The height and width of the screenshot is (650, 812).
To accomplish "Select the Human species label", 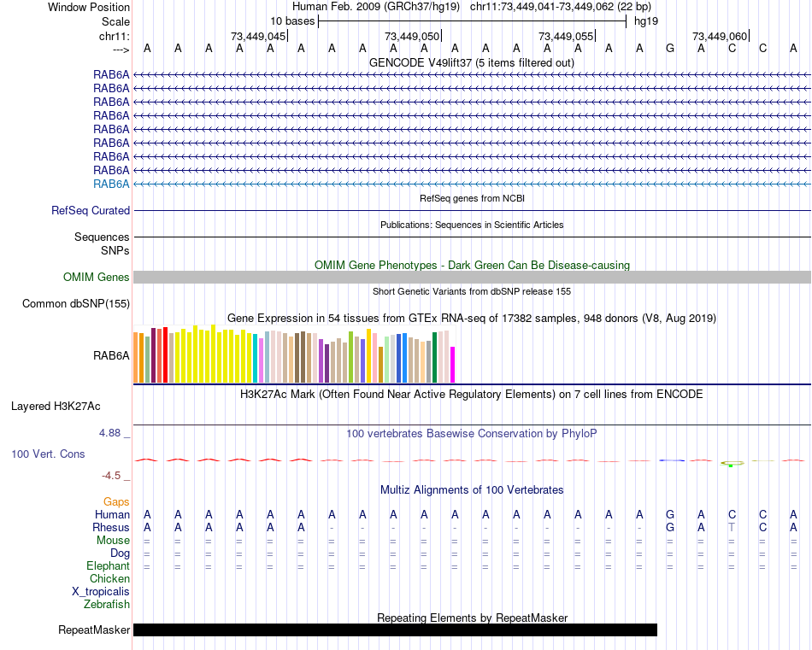I will 112,514.
